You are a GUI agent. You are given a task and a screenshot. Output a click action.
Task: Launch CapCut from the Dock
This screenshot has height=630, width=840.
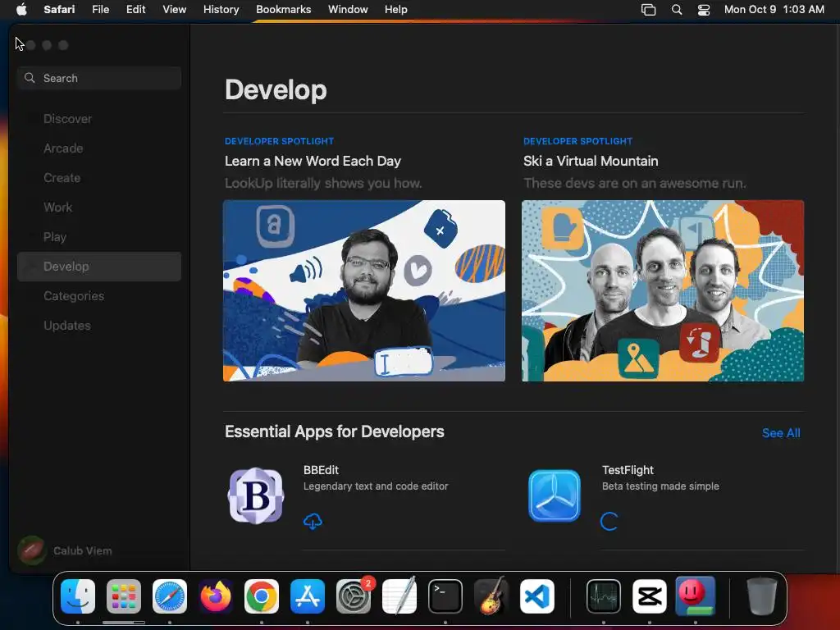click(650, 596)
